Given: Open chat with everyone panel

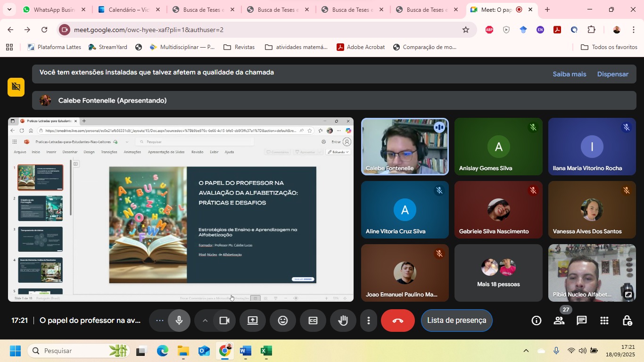Looking at the screenshot, I should (582, 321).
